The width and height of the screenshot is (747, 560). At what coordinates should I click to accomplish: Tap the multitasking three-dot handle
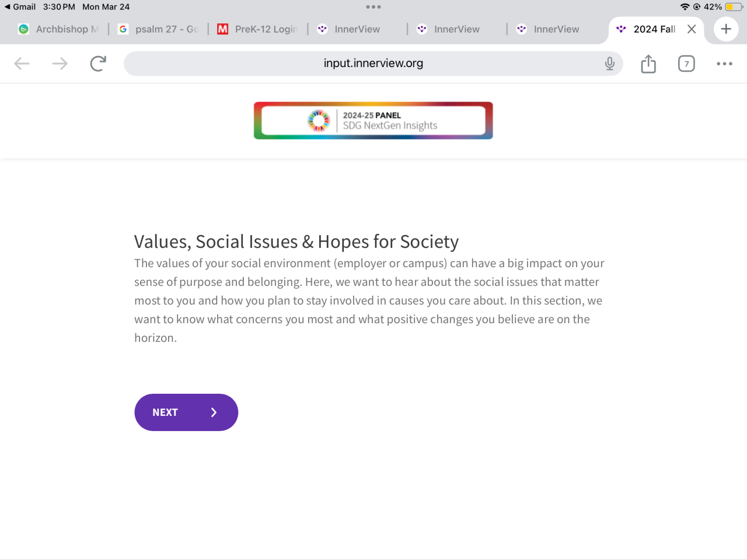pyautogui.click(x=373, y=7)
